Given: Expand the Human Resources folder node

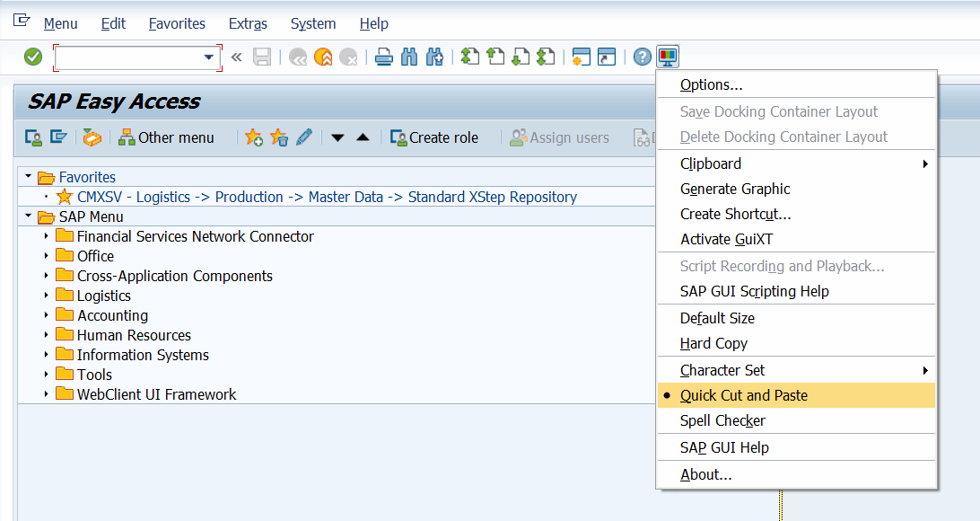Looking at the screenshot, I should tap(47, 335).
